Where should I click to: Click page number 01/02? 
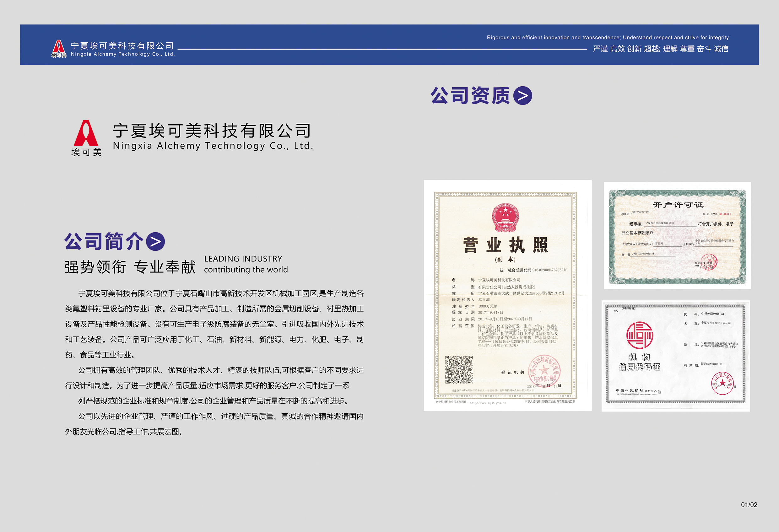tap(749, 504)
